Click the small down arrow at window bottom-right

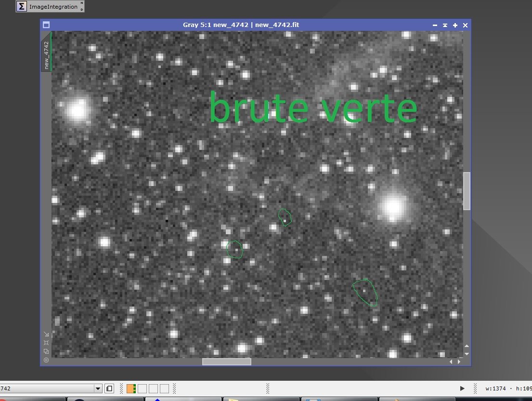click(x=467, y=354)
